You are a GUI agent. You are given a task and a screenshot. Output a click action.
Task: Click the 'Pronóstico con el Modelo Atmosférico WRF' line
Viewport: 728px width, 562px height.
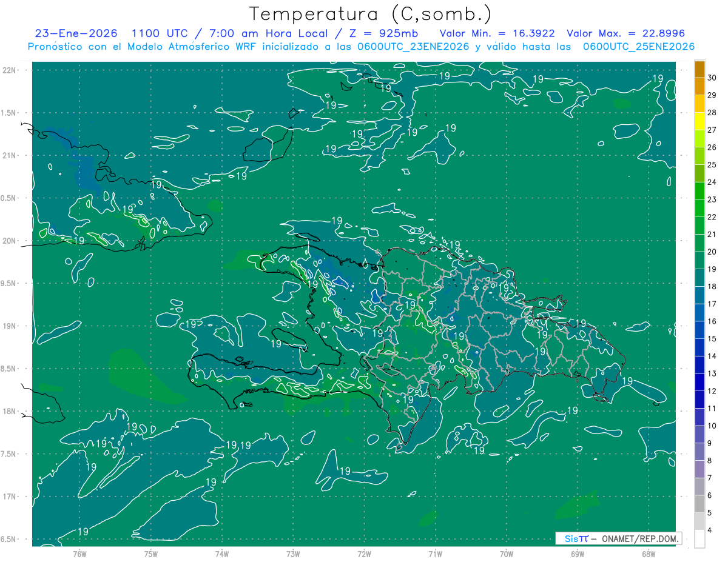361,47
